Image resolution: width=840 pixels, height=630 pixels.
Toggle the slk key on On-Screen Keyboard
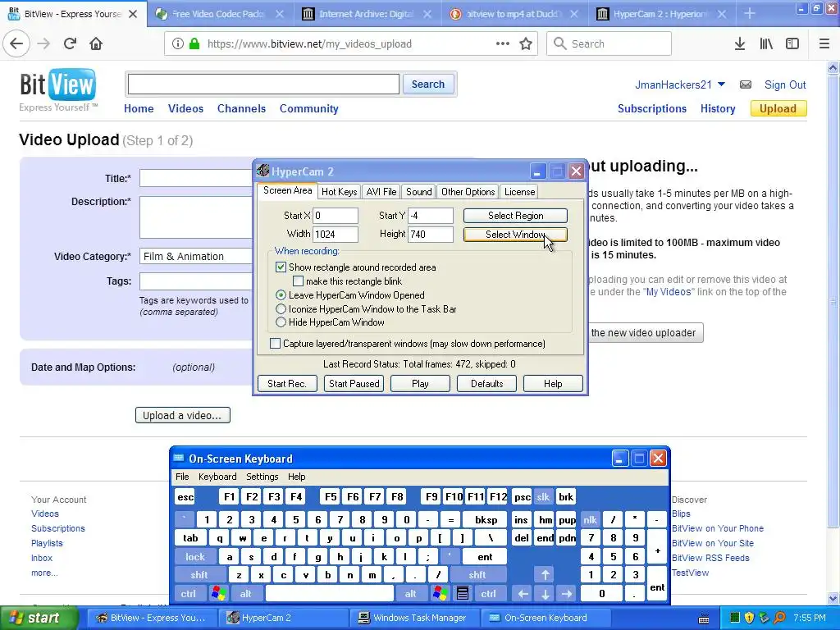click(x=543, y=497)
